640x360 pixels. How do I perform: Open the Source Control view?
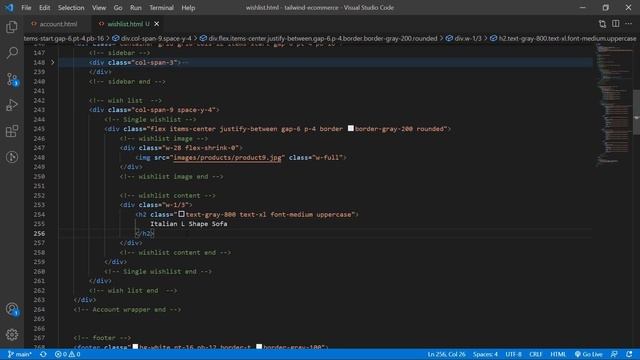12,79
